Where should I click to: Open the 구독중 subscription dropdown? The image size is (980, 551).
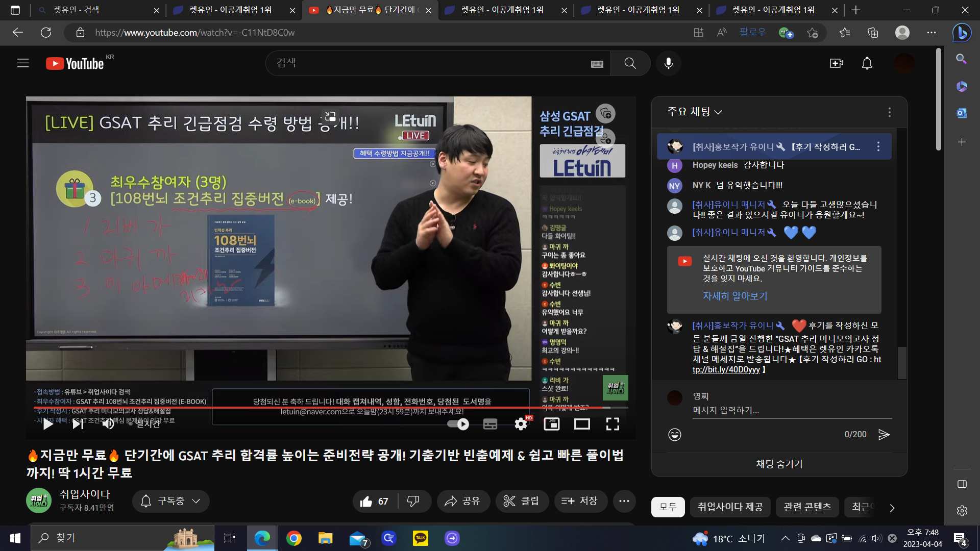point(171,501)
